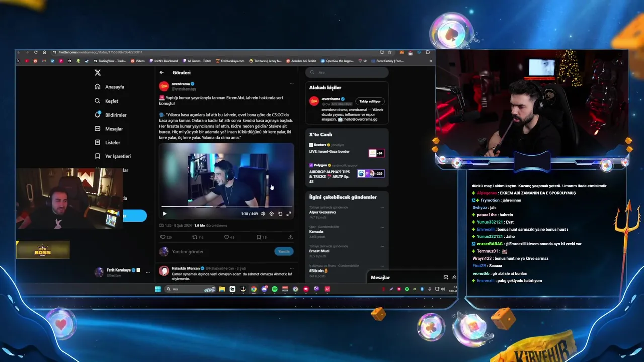Open the Ernest Muci trend

point(319,251)
